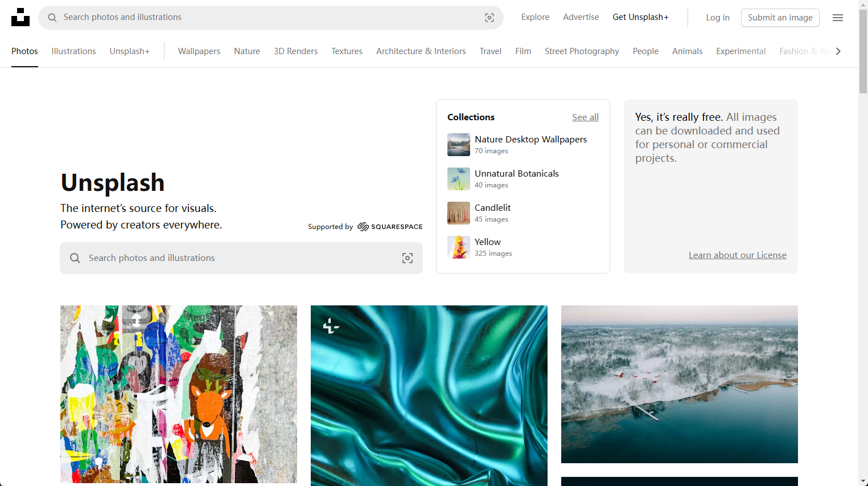This screenshot has height=486, width=868.
Task: Open the Wallpapers category
Action: point(199,51)
